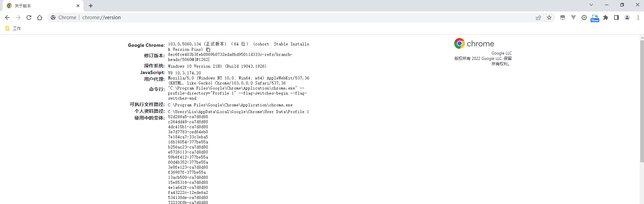Click the 命令行 label
644x204 pixels.
[x=157, y=89]
